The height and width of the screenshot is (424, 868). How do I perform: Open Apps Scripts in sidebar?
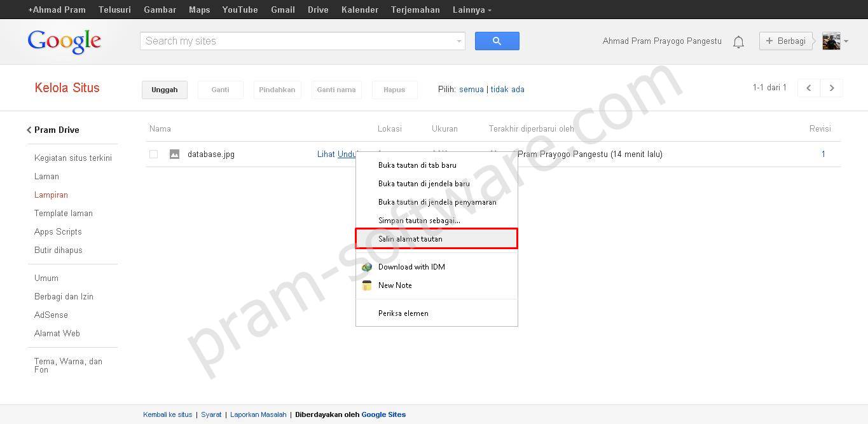click(58, 231)
